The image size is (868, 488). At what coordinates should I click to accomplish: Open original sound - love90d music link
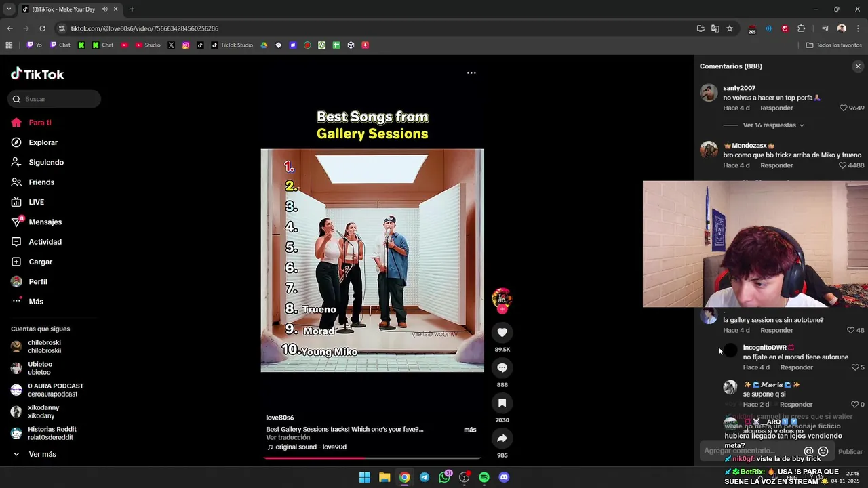coord(307,447)
